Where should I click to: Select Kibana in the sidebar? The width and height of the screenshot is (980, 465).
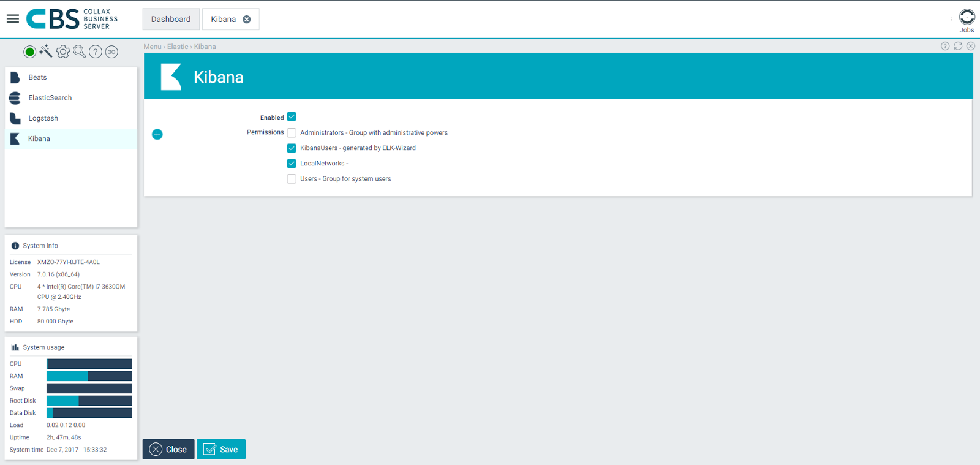tap(71, 139)
